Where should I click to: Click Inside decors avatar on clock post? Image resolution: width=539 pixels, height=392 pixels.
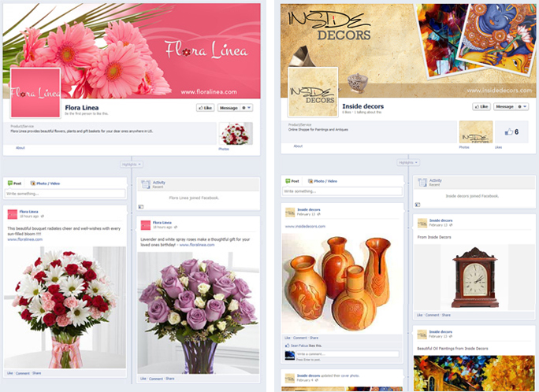click(422, 223)
